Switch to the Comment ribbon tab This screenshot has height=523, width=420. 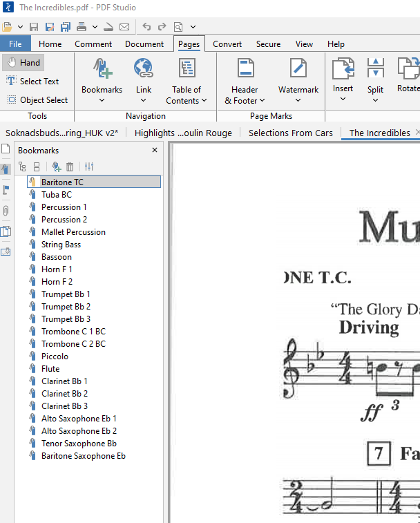[93, 44]
